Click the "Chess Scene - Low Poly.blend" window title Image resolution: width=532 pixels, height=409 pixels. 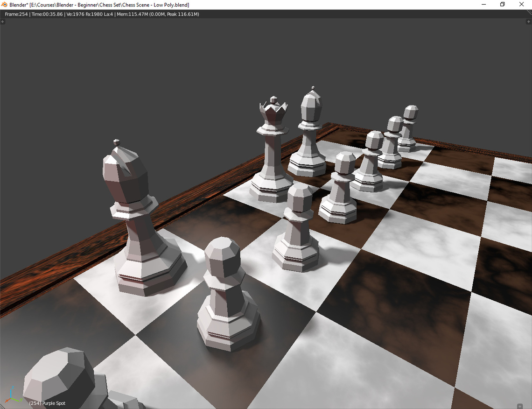155,5
